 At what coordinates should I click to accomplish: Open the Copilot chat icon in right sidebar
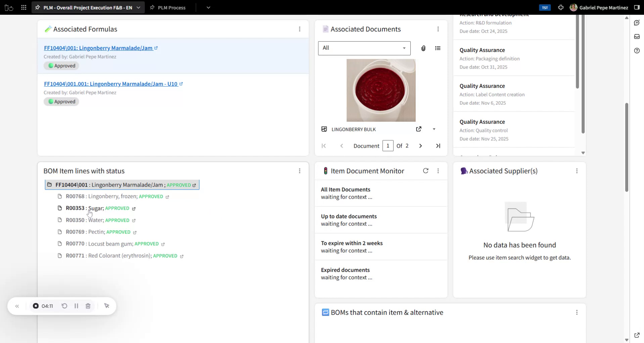click(x=637, y=22)
